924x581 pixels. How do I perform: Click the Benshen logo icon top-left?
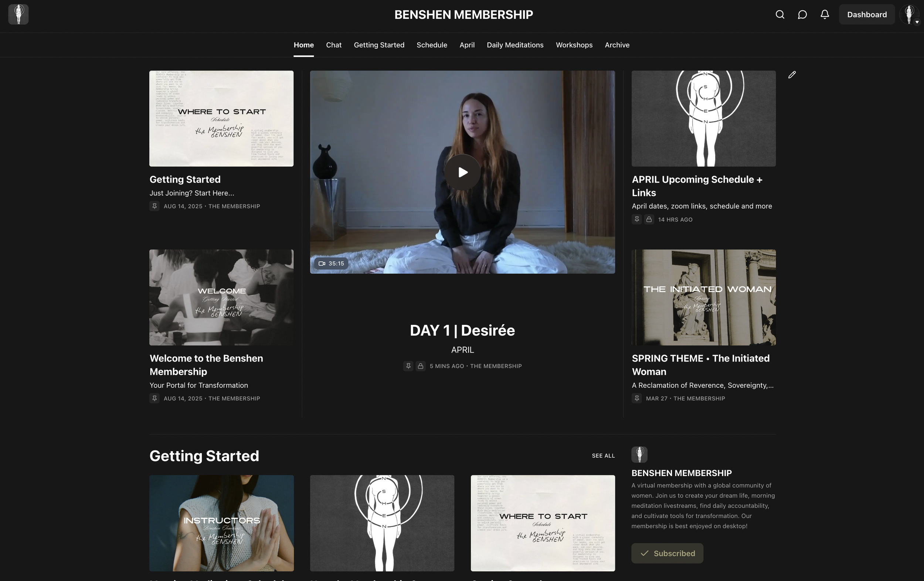[18, 14]
